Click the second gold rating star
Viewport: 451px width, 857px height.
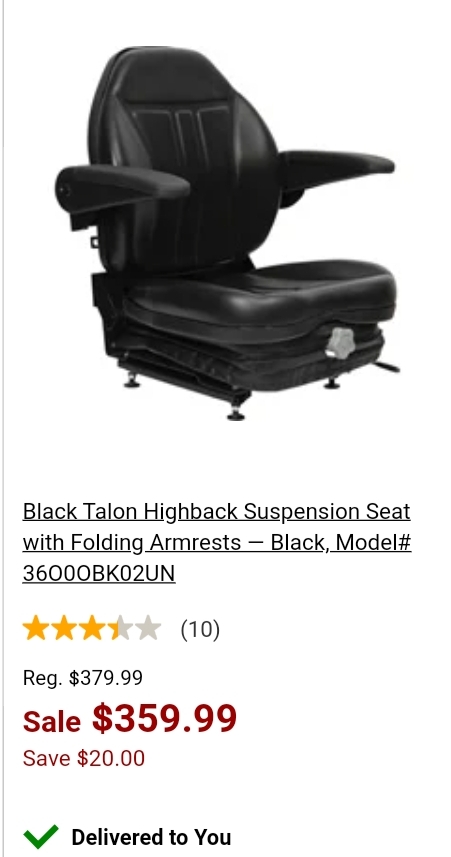tap(64, 629)
